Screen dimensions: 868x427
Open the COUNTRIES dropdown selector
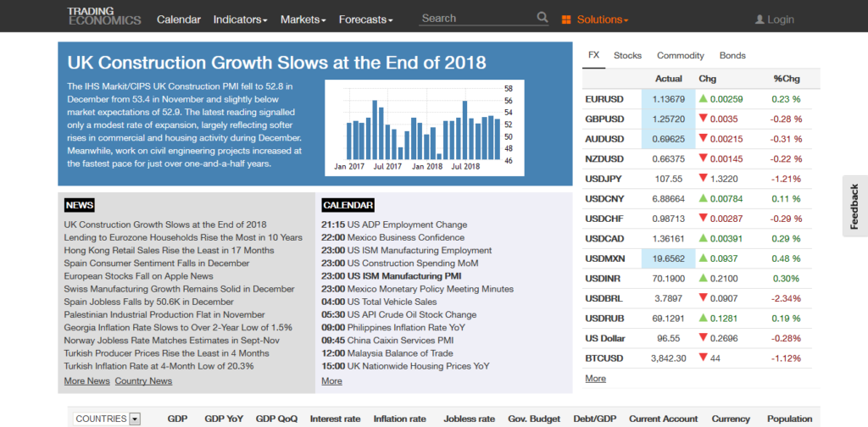(107, 419)
